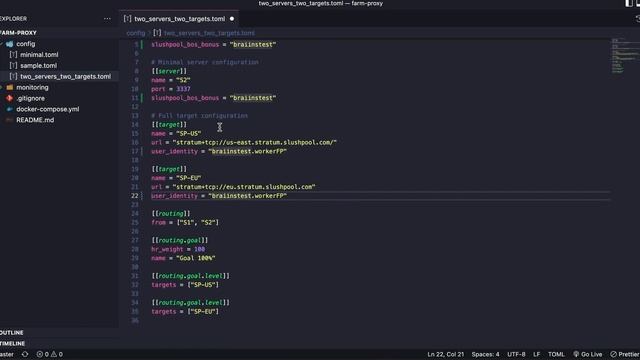The height and width of the screenshot is (360, 640).
Task: Click the [[server]] header line
Action: pyautogui.click(x=169, y=71)
